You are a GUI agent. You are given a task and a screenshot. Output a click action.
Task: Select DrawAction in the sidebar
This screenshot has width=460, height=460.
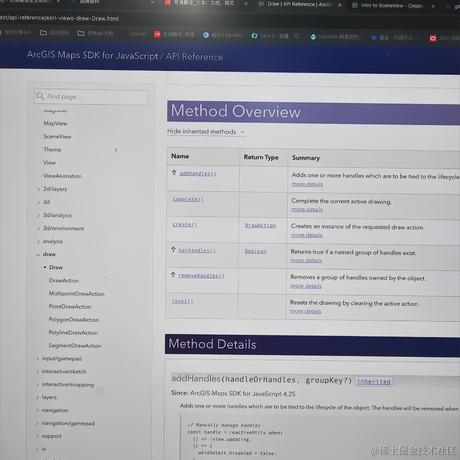[x=64, y=280]
